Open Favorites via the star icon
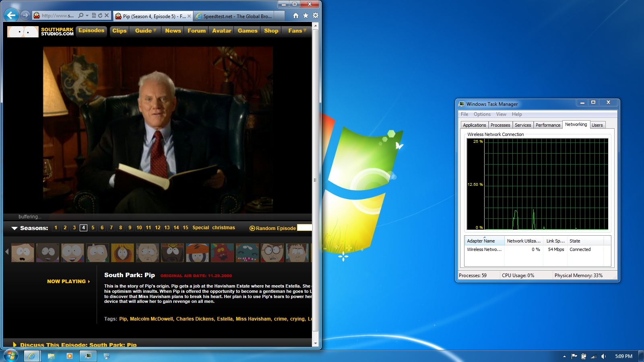This screenshot has width=644, height=362. pos(305,16)
